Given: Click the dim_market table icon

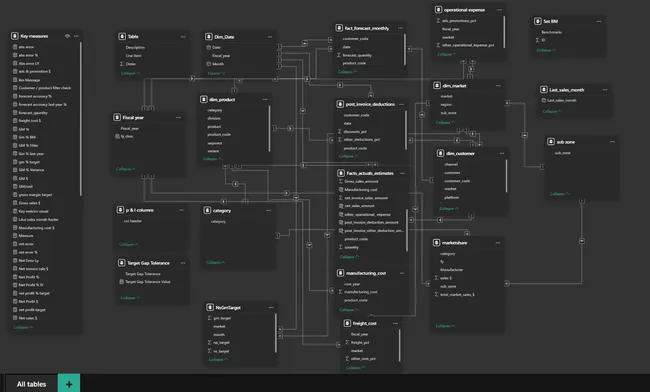Looking at the screenshot, I should pyautogui.click(x=437, y=85).
